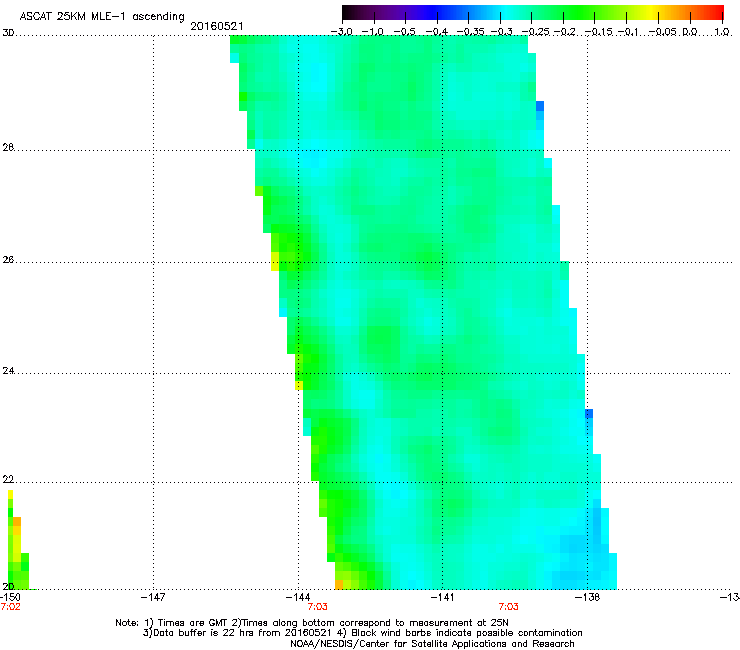Viewport: 740px width, 650px height.
Task: Select the -0.25 color scale label
Action: click(536, 32)
